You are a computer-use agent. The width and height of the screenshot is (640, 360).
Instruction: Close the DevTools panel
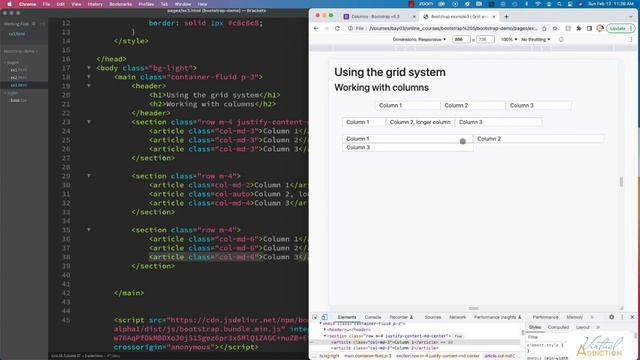[632, 317]
